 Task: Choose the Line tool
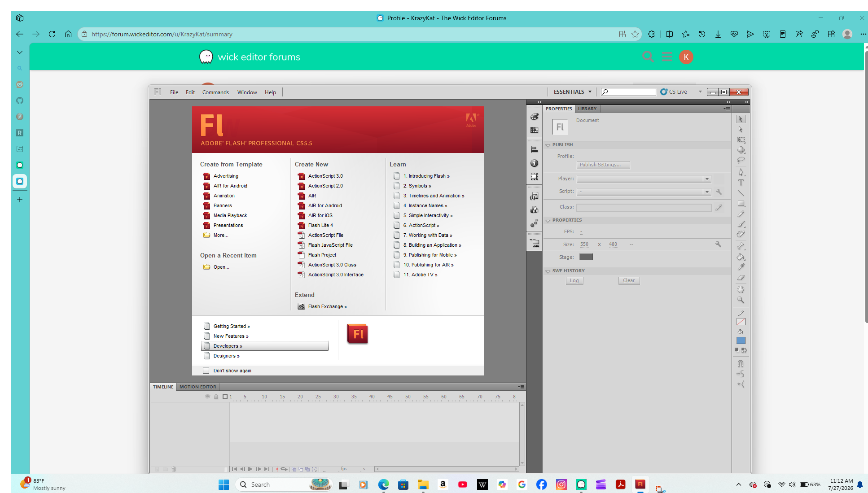coord(741,193)
